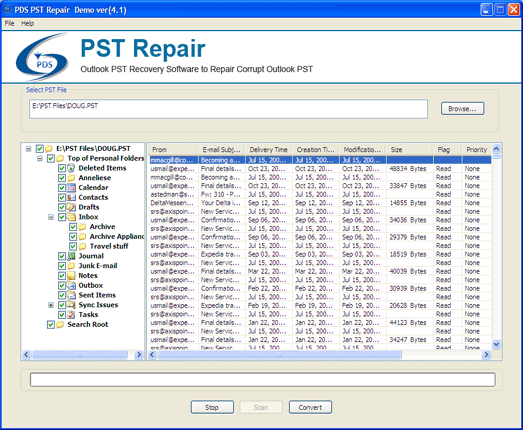Click the Archive Appliance folder icon

pos(82,237)
